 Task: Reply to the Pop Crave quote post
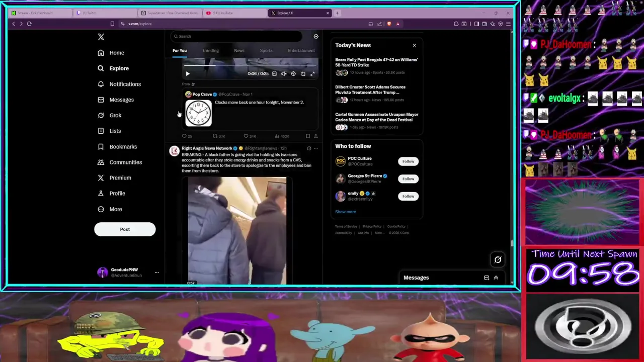[x=187, y=136]
